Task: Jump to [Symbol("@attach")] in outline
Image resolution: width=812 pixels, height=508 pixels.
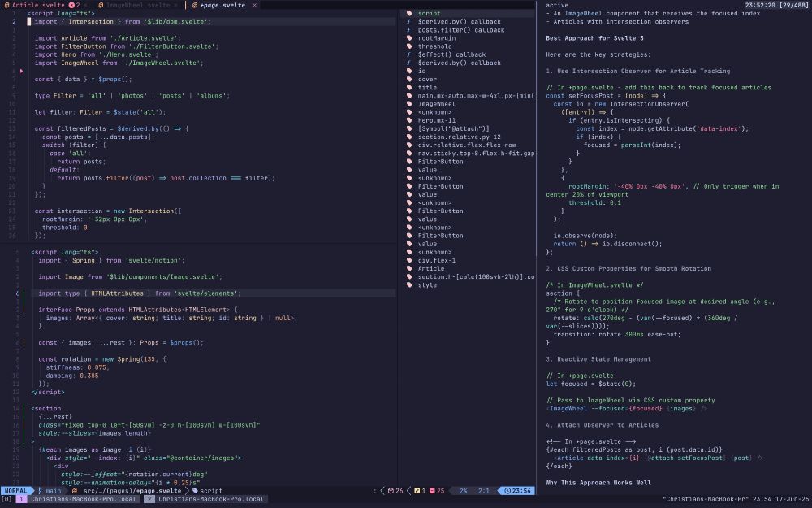Action: [x=454, y=128]
